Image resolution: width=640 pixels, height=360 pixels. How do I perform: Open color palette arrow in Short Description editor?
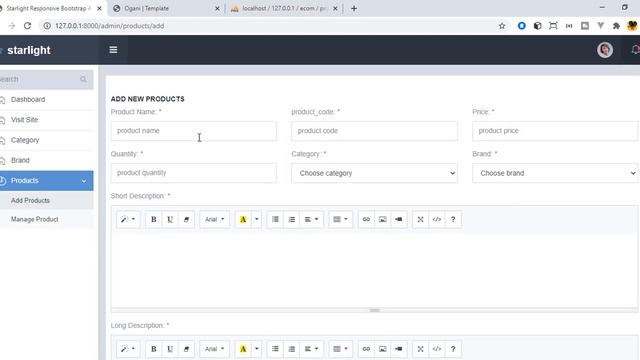(257, 220)
